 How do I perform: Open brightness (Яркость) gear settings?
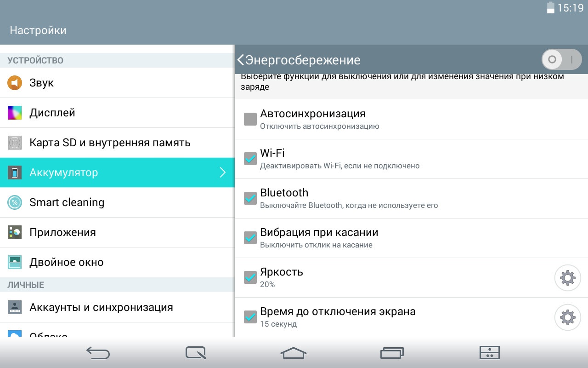coord(568,278)
